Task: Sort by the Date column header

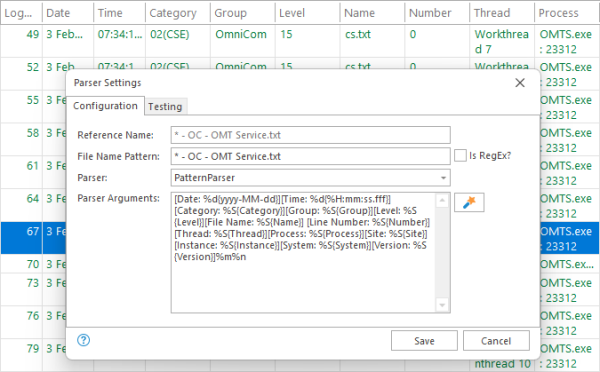Action: click(68, 13)
